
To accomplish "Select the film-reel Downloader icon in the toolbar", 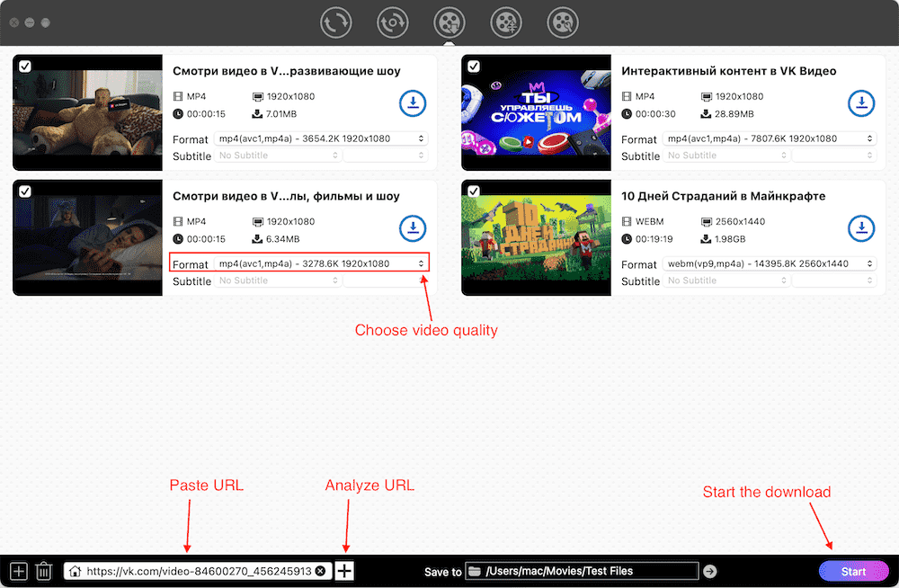I will click(449, 22).
